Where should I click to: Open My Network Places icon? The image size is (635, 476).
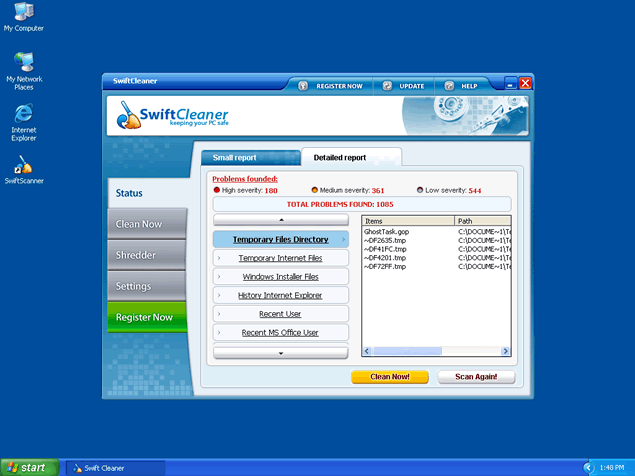click(x=23, y=62)
